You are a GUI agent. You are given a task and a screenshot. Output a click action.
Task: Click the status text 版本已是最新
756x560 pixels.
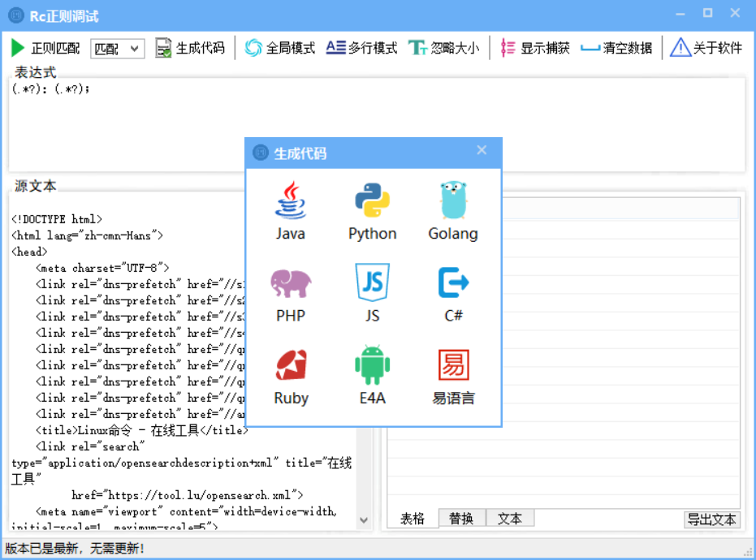pos(75,549)
